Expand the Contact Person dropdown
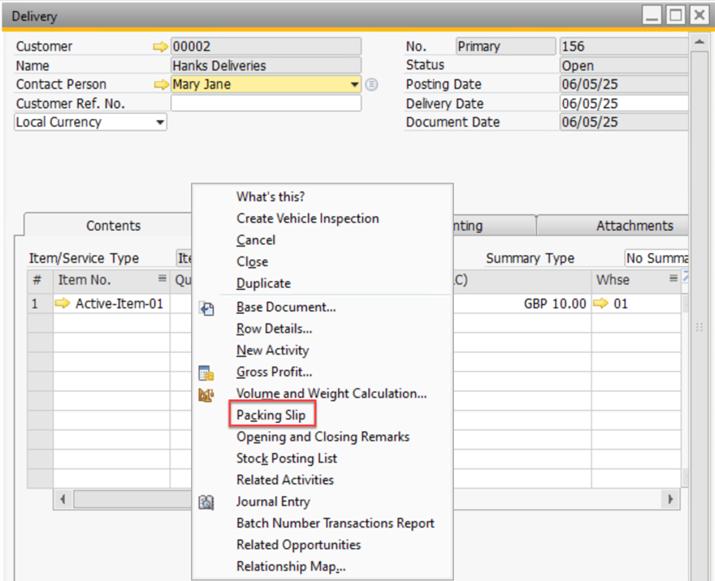Viewport: 715px width, 581px height. 354,85
